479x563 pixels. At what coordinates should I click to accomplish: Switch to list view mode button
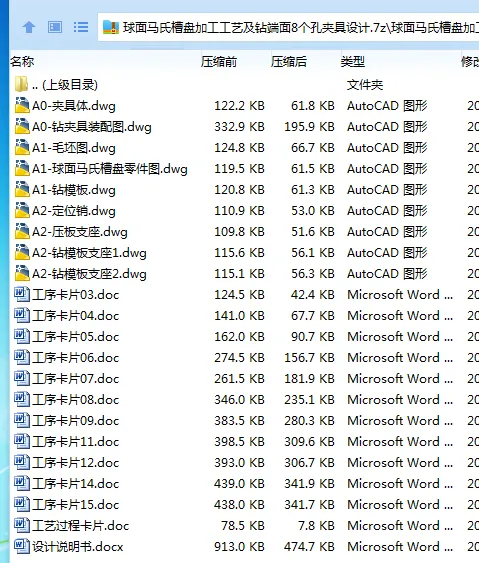[x=81, y=27]
